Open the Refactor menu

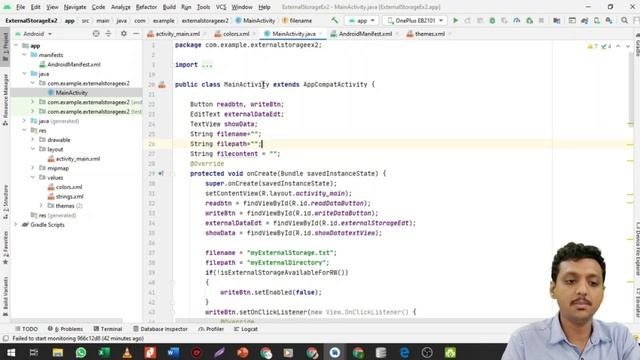[x=146, y=7]
